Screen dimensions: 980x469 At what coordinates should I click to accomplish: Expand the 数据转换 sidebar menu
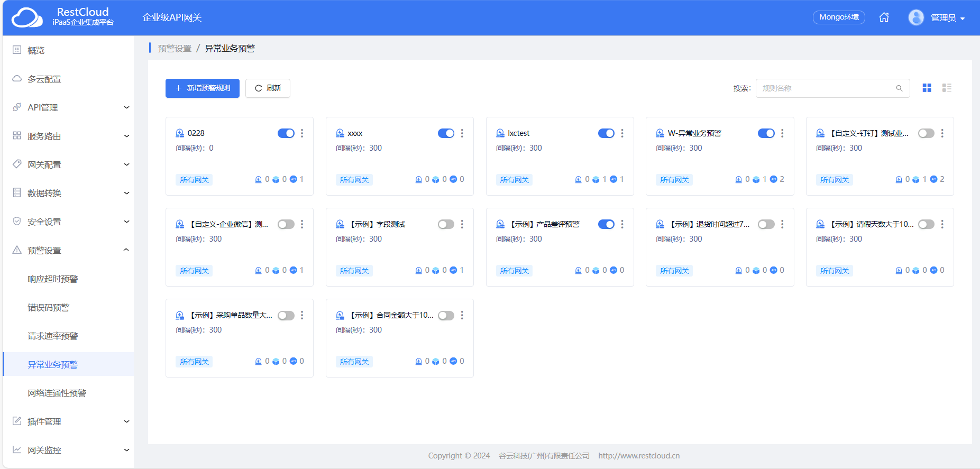tap(68, 193)
